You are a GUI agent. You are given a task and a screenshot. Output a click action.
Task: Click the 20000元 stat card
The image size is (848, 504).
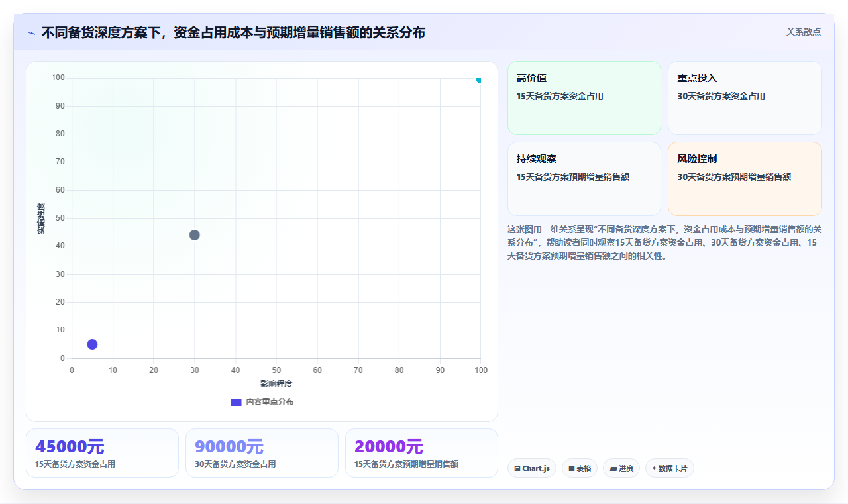coord(421,453)
